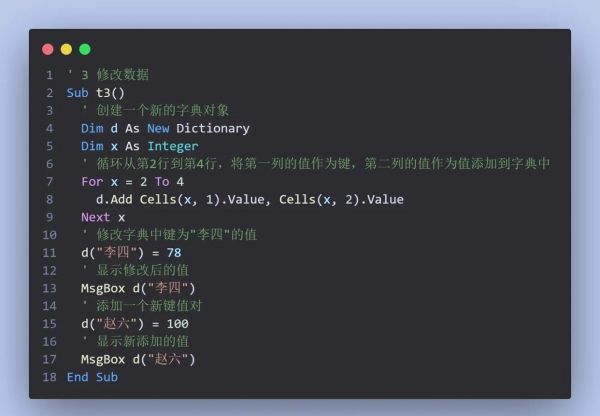This screenshot has height=416, width=600.
Task: Click 'Dim x As Integer' line
Action: click(140, 146)
